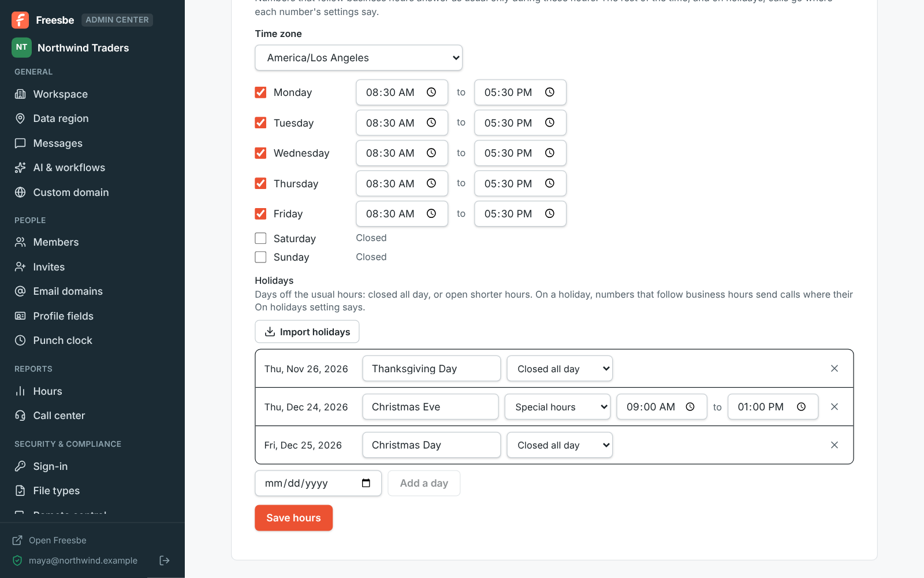This screenshot has width=924, height=578.
Task: Remove the Christmas Eve holiday row
Action: (834, 407)
